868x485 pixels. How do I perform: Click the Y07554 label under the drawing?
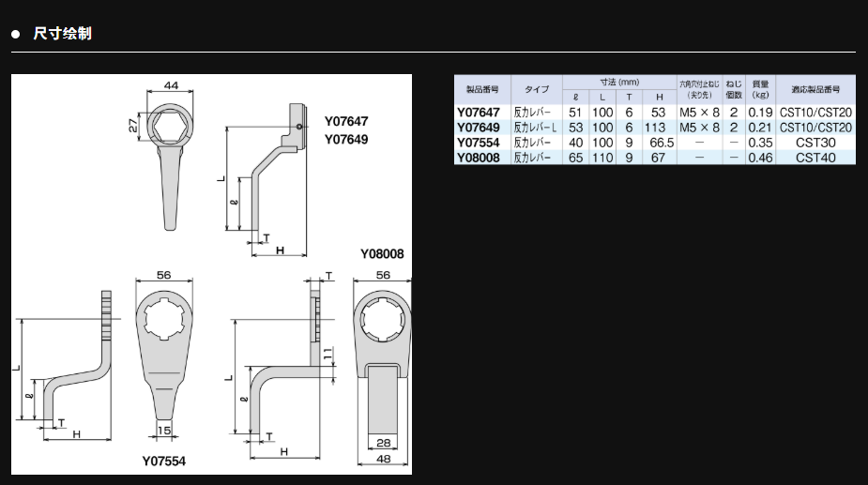(168, 462)
